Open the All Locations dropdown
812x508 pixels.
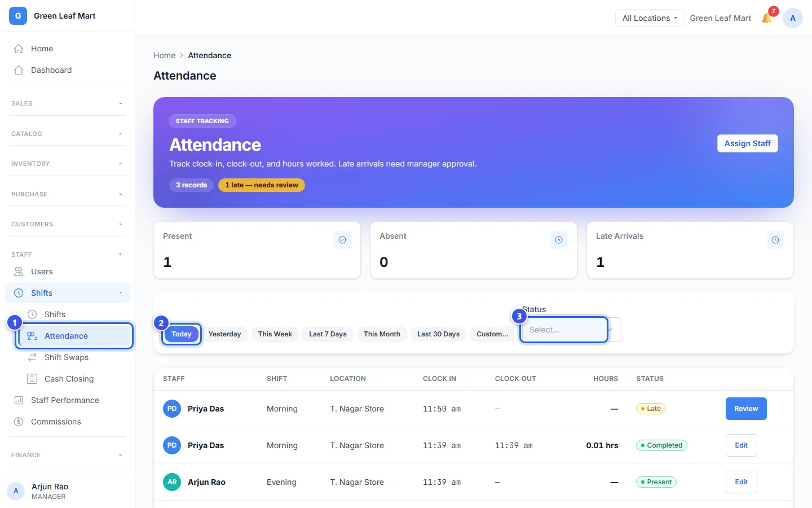tap(650, 18)
